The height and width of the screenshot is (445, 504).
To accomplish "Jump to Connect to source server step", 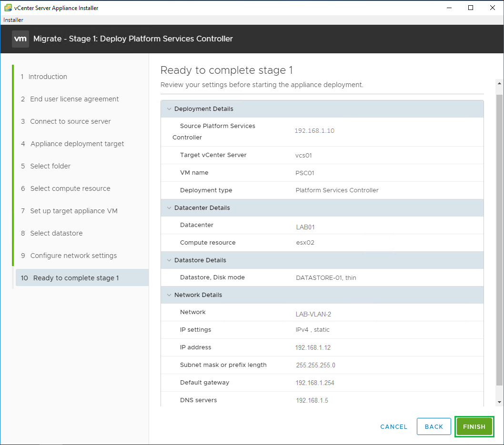I will pos(70,121).
